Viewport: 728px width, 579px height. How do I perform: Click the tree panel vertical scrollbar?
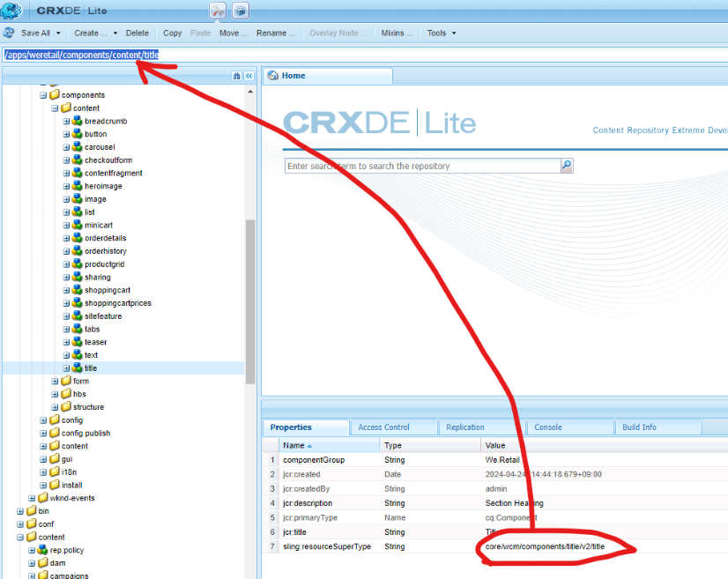[250, 301]
